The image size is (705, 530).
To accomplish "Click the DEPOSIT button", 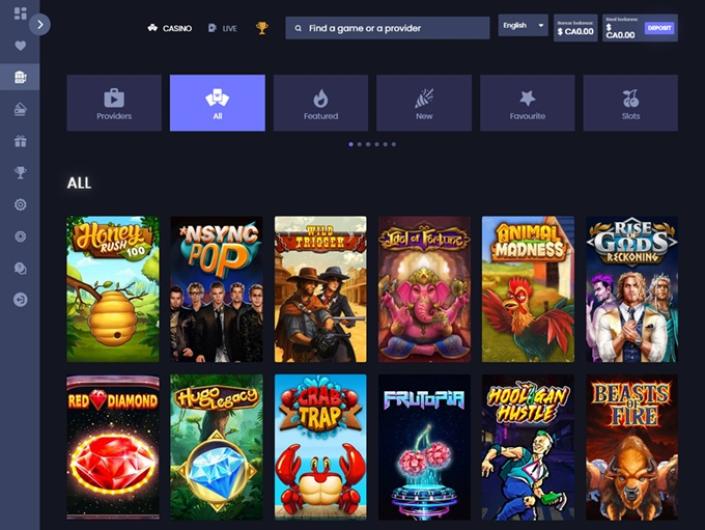I will tap(659, 28).
